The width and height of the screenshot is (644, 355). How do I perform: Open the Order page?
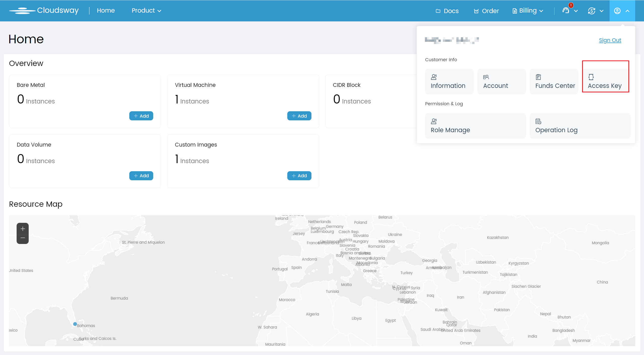[x=486, y=11]
